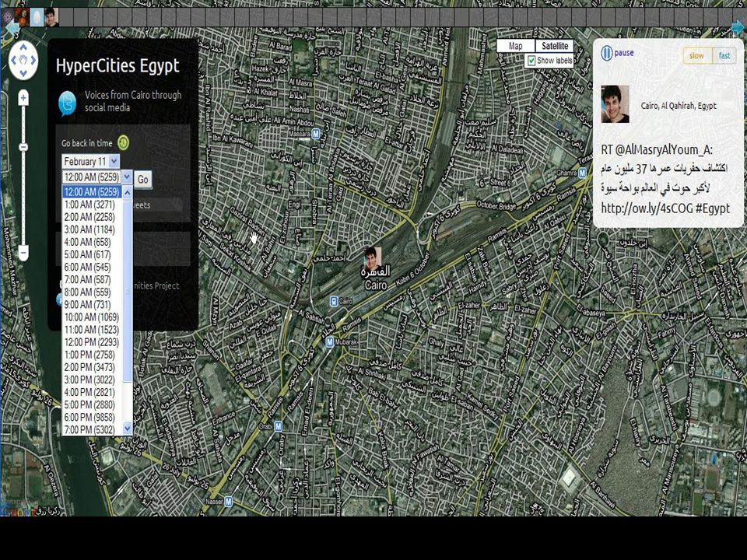Click the time list scrollbar thumb

click(x=127, y=289)
